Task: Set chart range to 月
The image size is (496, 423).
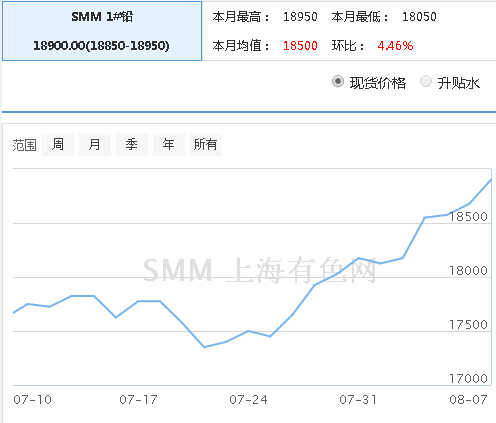Action: tap(95, 145)
